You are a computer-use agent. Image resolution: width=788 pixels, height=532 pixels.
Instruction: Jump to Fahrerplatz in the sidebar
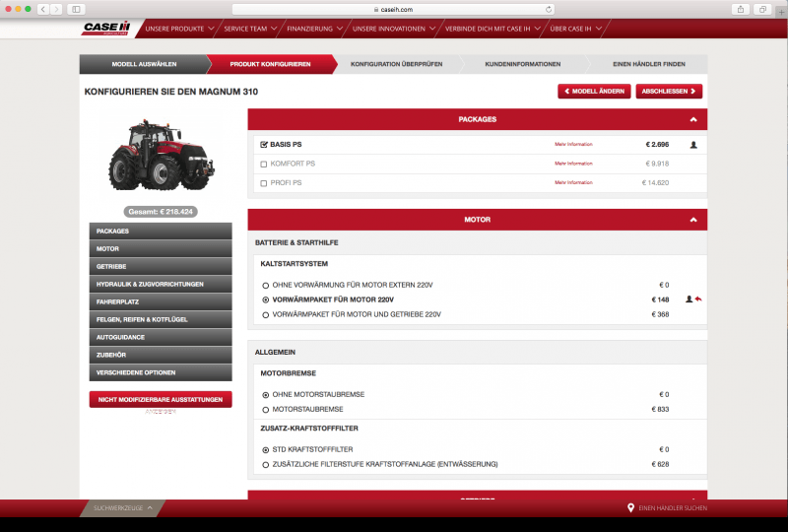[161, 301]
